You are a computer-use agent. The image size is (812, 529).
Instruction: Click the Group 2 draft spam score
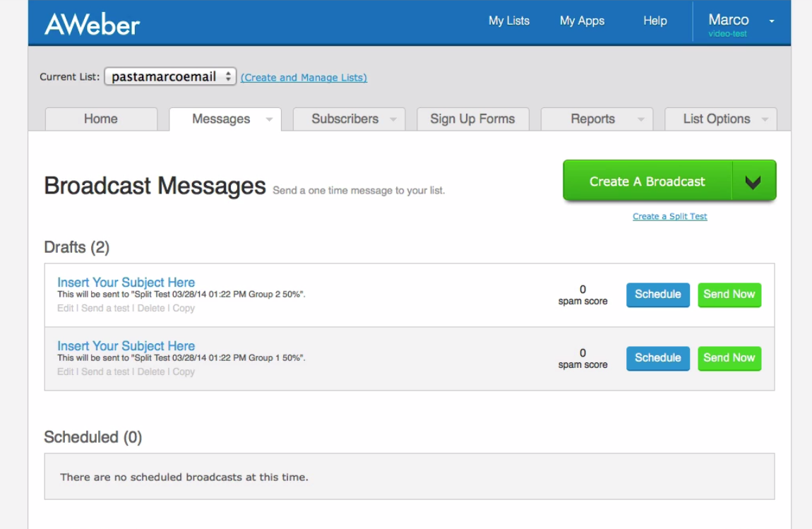[583, 295]
